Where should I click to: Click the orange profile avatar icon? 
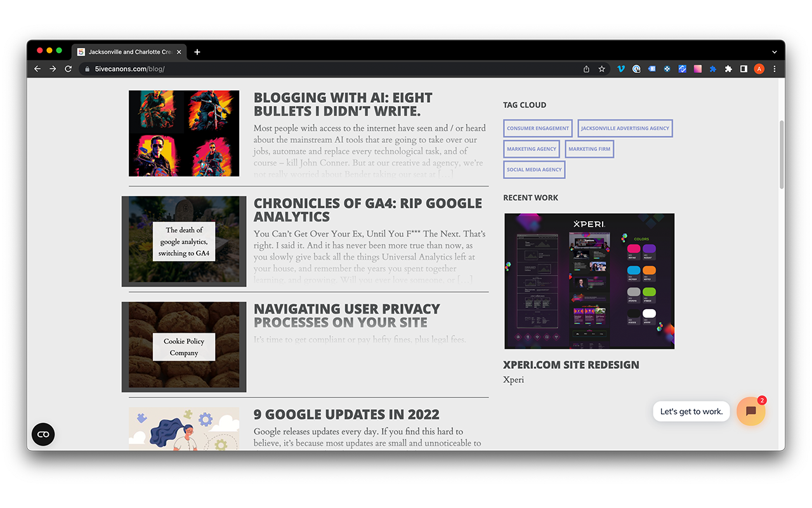pos(759,69)
